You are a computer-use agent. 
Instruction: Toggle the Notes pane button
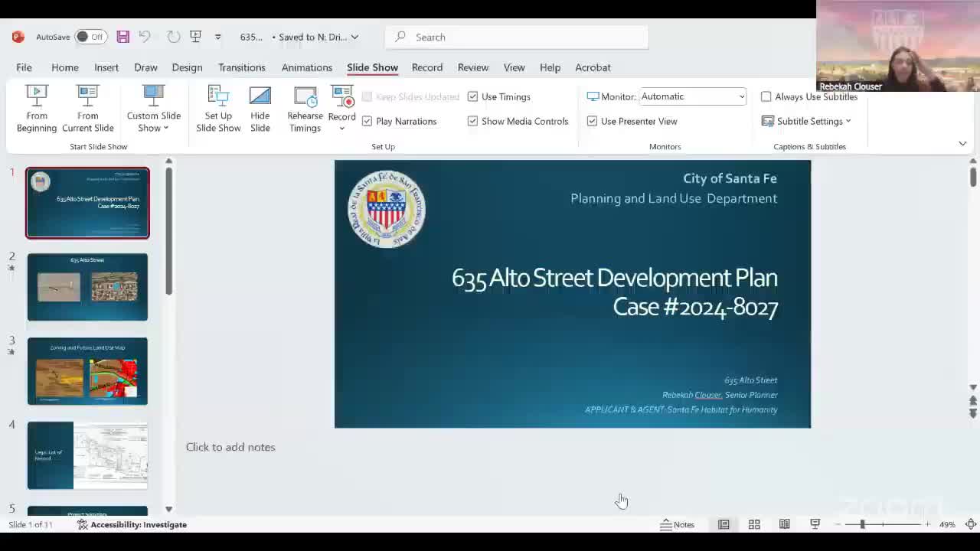pyautogui.click(x=678, y=524)
